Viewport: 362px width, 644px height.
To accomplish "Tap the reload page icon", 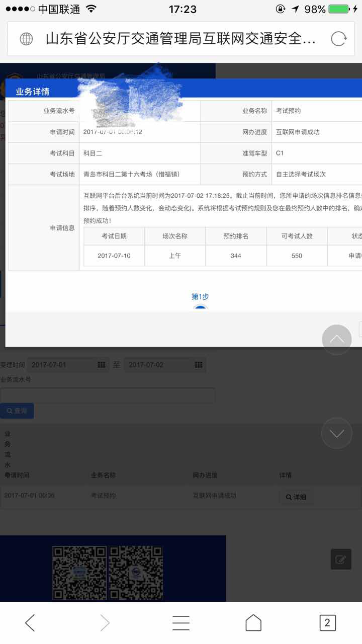I will click(339, 39).
